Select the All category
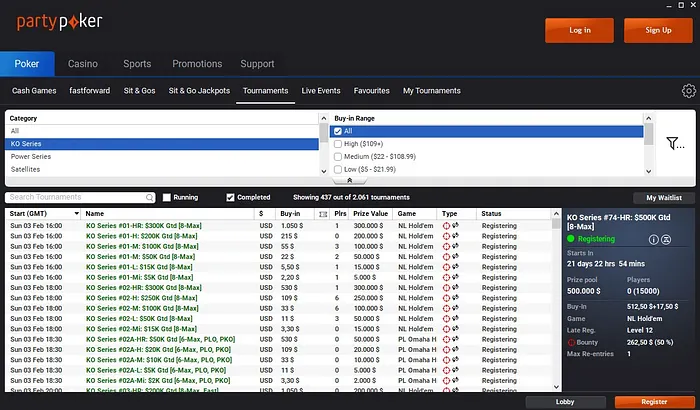Image resolution: width=700 pixels, height=410 pixels. point(162,131)
